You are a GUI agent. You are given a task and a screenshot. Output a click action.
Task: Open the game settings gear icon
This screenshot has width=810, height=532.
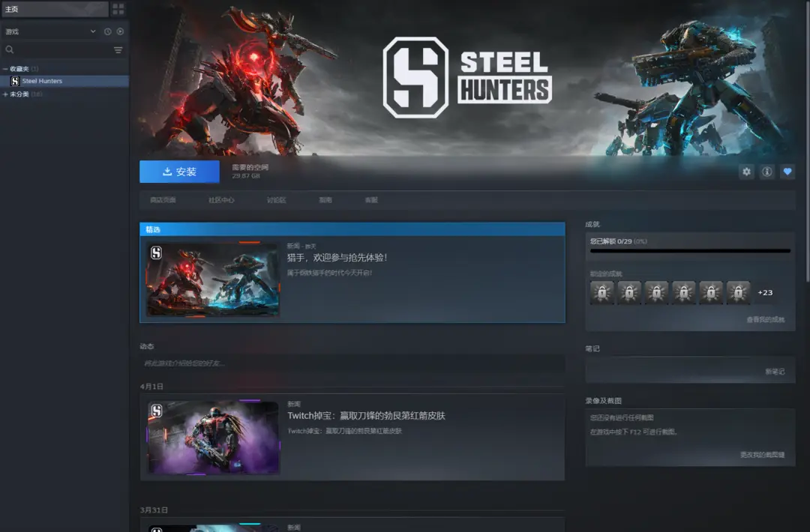pyautogui.click(x=746, y=172)
